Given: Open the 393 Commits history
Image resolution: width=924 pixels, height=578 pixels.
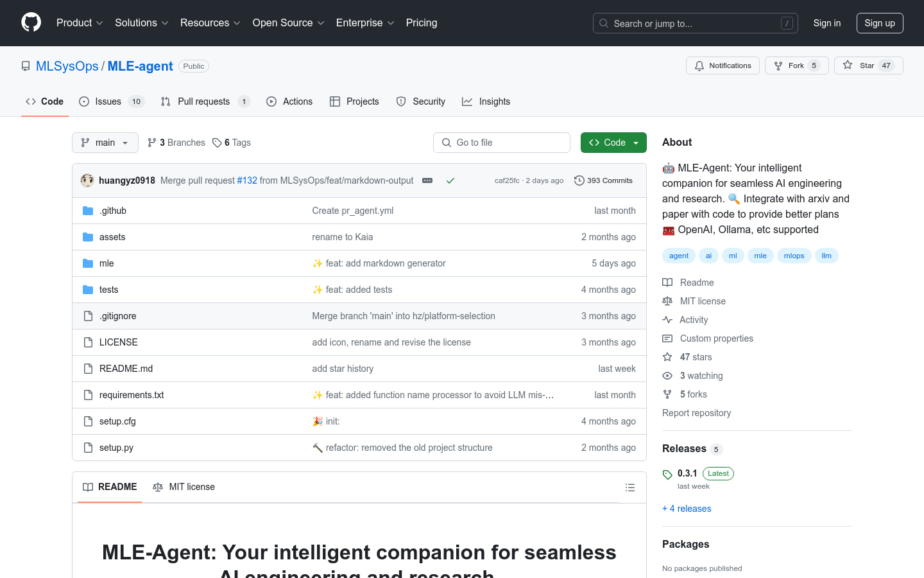Looking at the screenshot, I should click(x=604, y=180).
